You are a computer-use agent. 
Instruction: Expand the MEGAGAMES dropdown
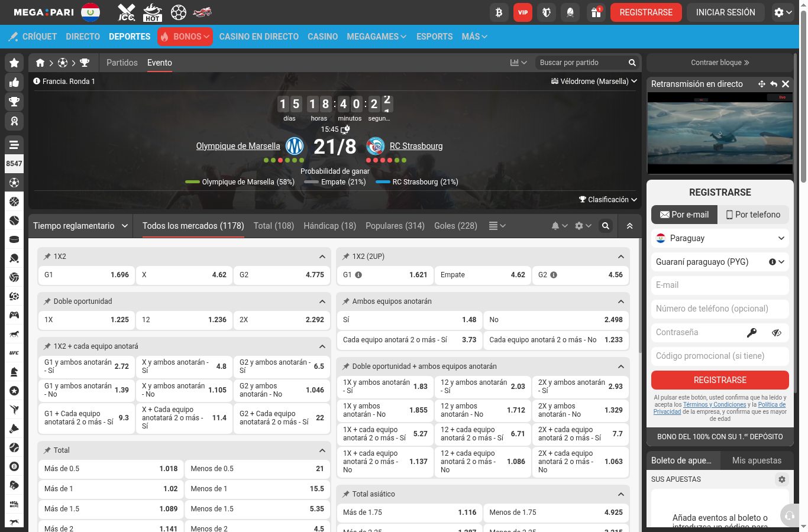(x=377, y=37)
